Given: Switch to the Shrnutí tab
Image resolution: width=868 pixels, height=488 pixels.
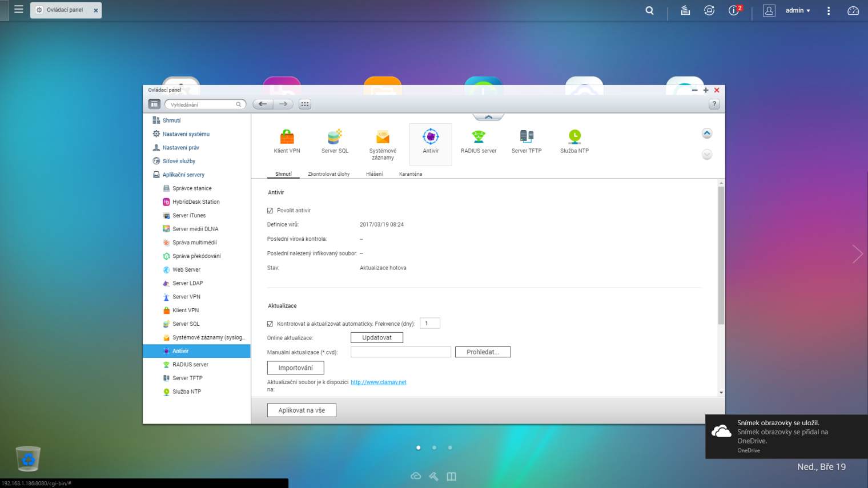Looking at the screenshot, I should pyautogui.click(x=283, y=174).
